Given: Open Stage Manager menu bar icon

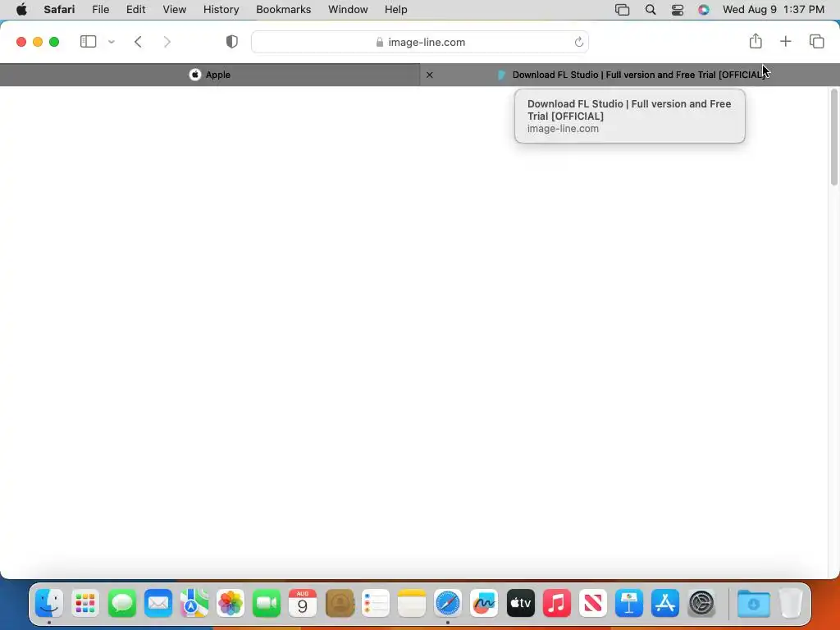Looking at the screenshot, I should pos(622,10).
